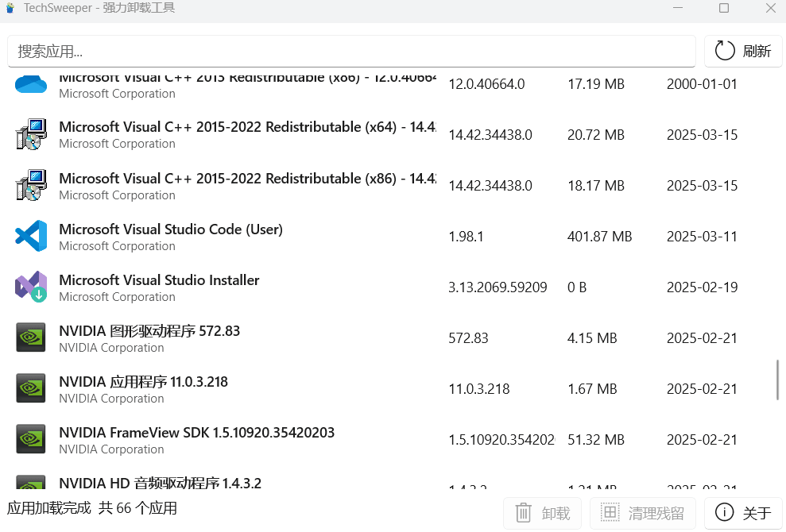The height and width of the screenshot is (532, 786).
Task: Focus the 搜索应用 search box
Action: [351, 51]
